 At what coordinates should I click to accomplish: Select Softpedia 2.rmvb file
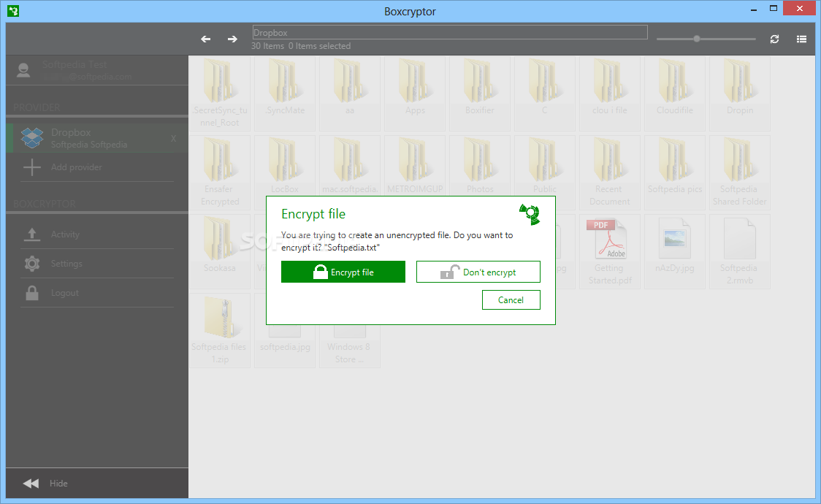[x=739, y=251]
